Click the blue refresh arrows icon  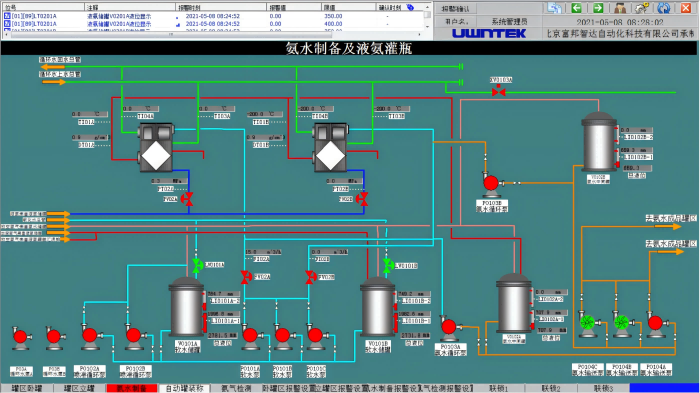(x=664, y=8)
